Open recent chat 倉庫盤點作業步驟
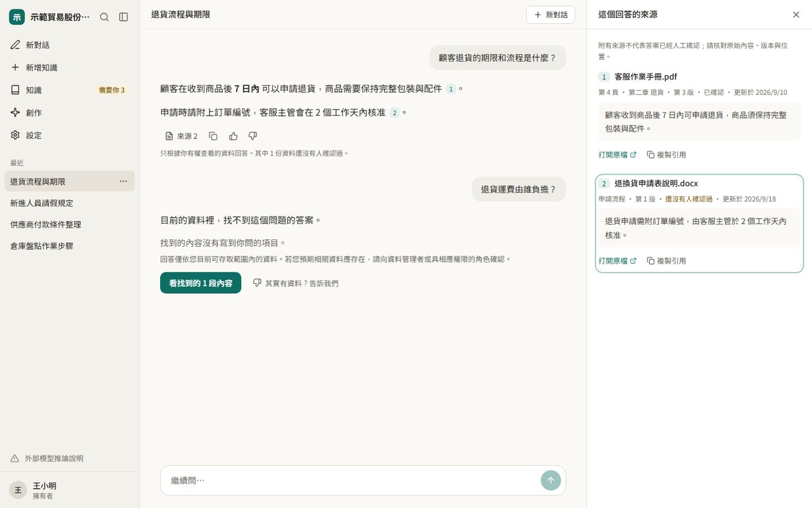 [x=70, y=246]
